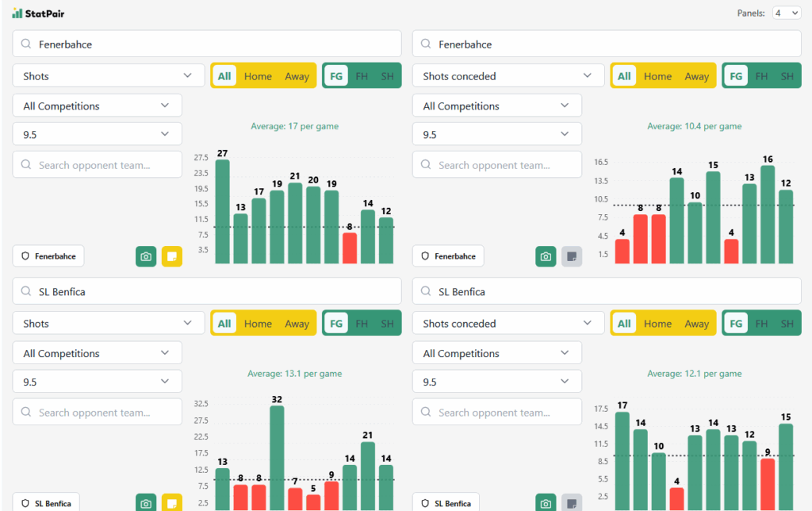The image size is (812, 511).
Task: Select All filter in Fenerbahce Shots panel
Action: (x=224, y=76)
